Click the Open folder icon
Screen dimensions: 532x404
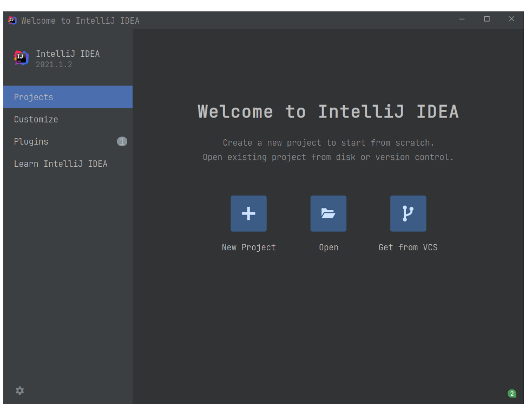(x=328, y=213)
